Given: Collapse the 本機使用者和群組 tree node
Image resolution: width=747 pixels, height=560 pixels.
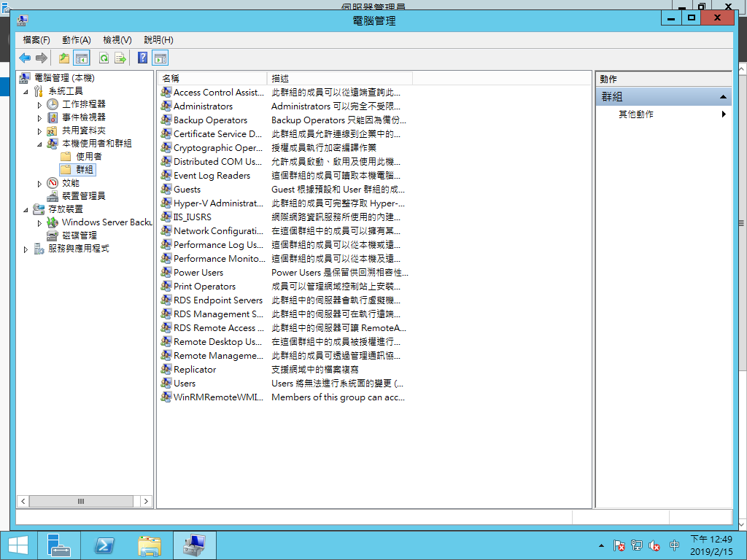Looking at the screenshot, I should pyautogui.click(x=39, y=144).
